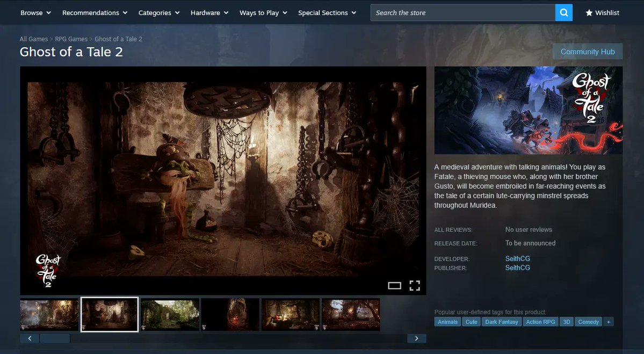The image size is (644, 354).
Task: Open fullscreen view of the screenshot
Action: coord(415,285)
